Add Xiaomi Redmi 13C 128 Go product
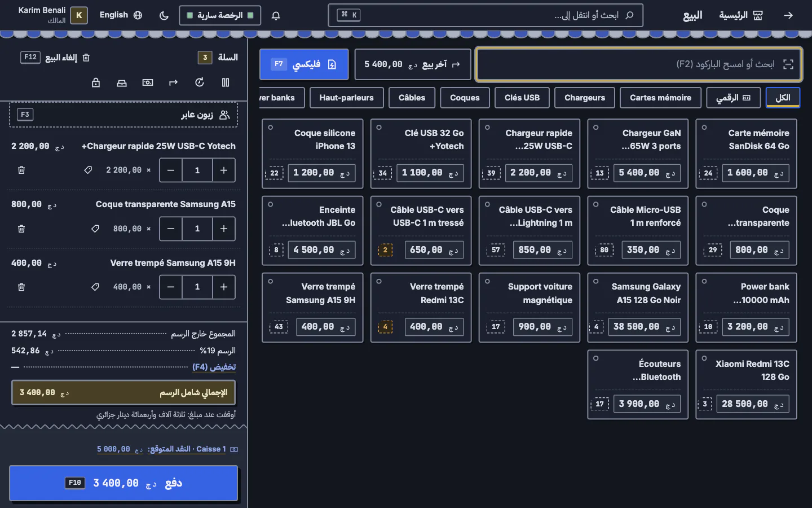 pyautogui.click(x=746, y=385)
